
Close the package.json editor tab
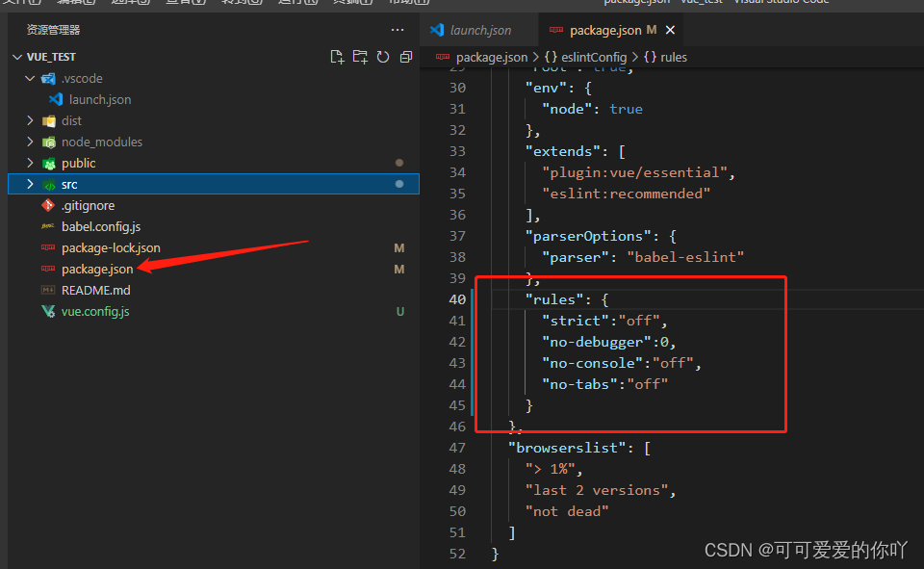click(x=670, y=30)
